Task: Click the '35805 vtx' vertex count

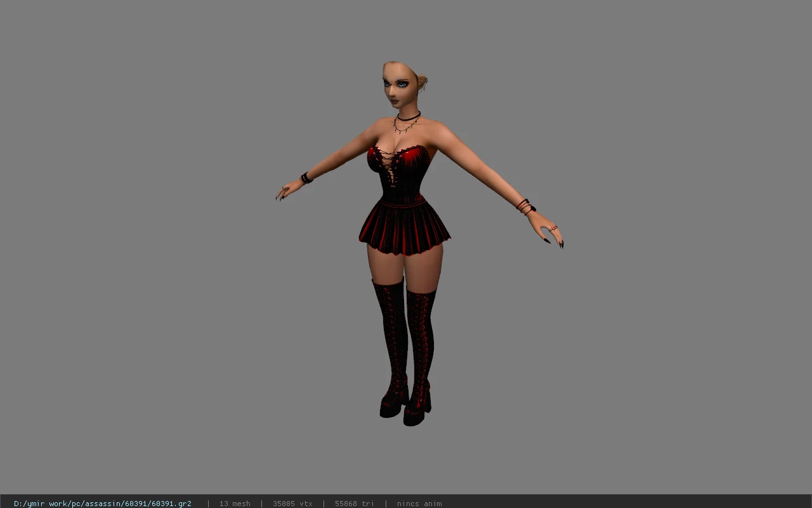Action: (292, 504)
